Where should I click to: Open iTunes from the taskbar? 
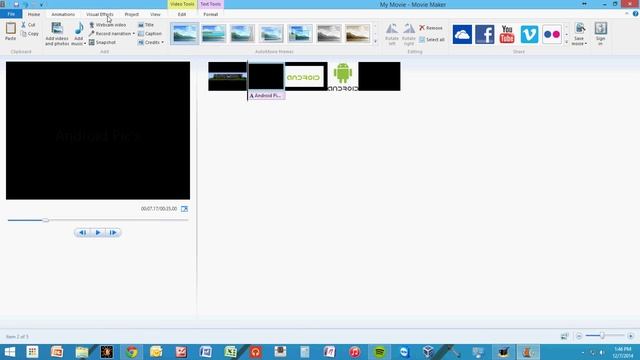355,352
